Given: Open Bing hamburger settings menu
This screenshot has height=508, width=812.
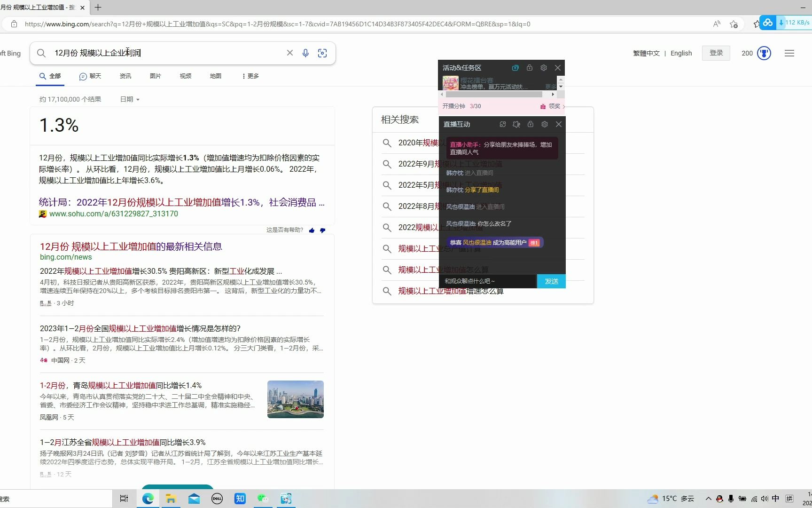Looking at the screenshot, I should click(789, 53).
